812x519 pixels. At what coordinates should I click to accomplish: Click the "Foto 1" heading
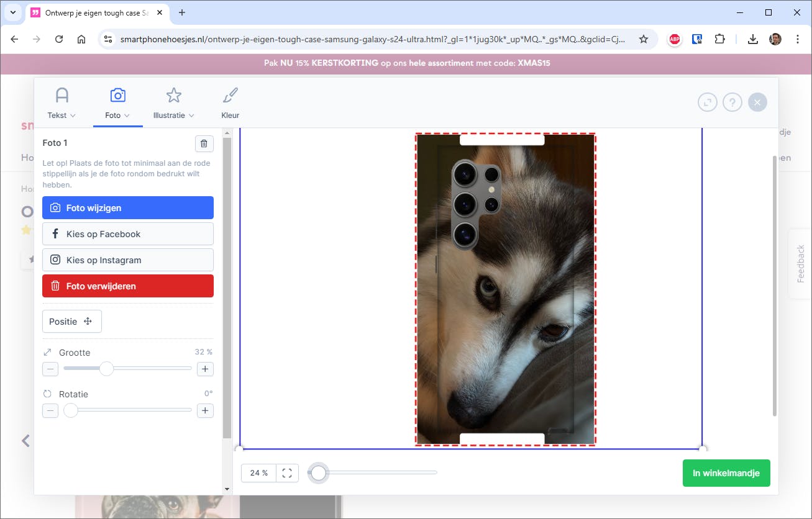55,143
